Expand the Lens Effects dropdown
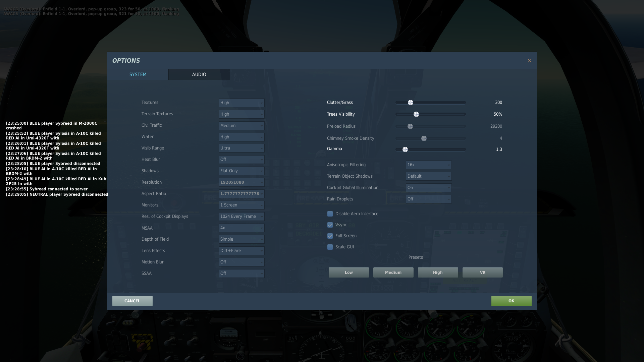This screenshot has height=362, width=644. click(241, 251)
